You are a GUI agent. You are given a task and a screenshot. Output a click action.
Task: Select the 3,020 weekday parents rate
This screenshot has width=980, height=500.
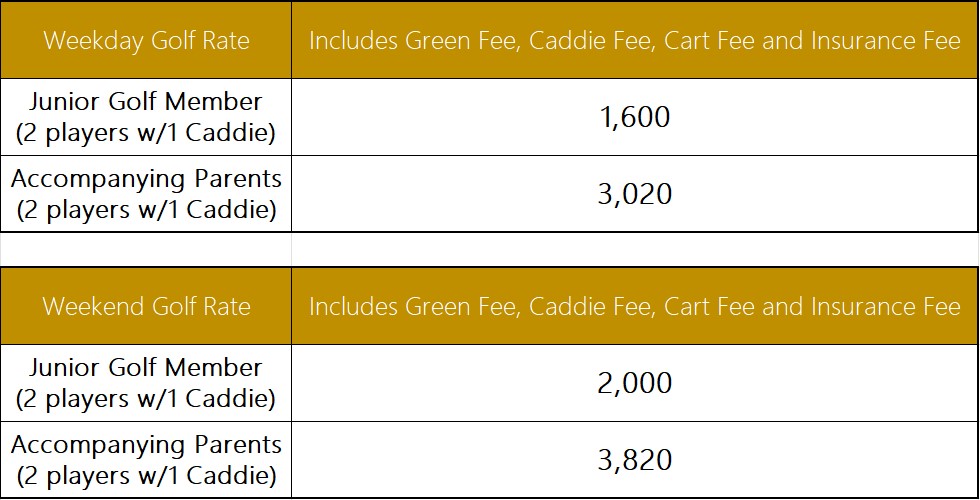click(x=634, y=194)
